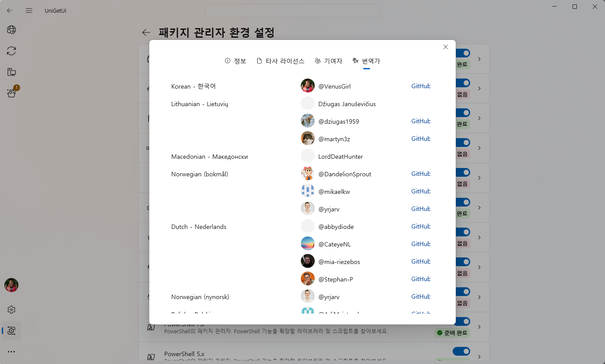This screenshot has height=364, width=605.
Task: Open Package Bundles icon with warning badge
Action: (12, 92)
